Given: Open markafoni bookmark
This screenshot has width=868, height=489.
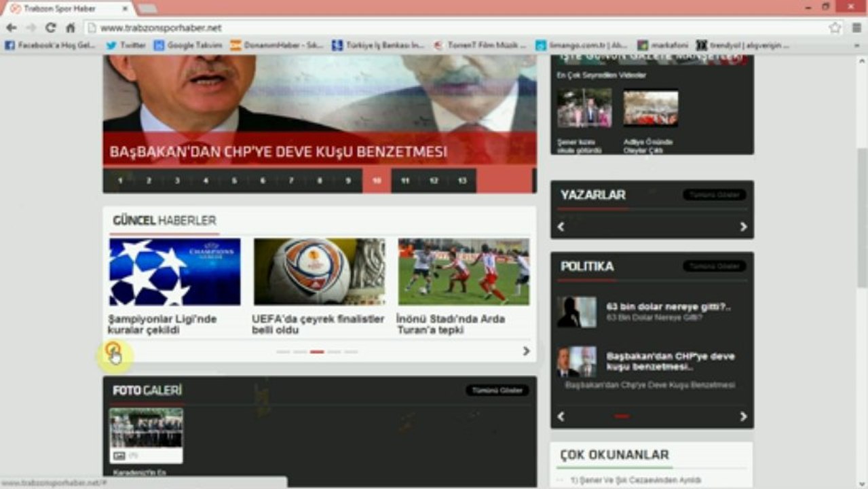Looking at the screenshot, I should pyautogui.click(x=662, y=46).
